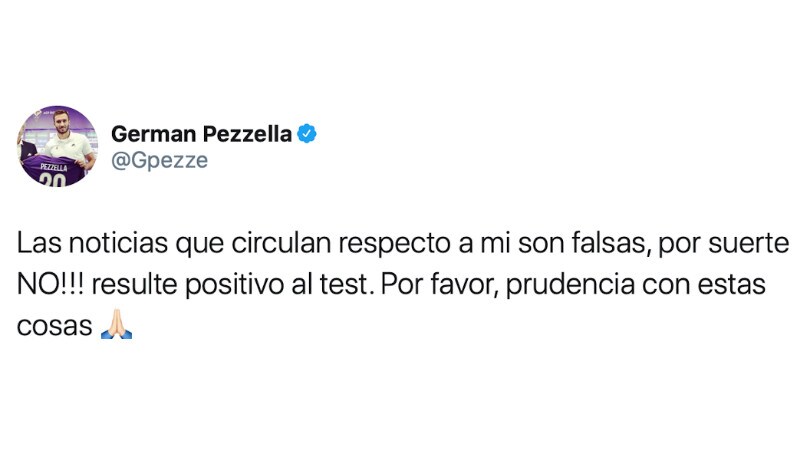This screenshot has width=810, height=456.
Task: Visit the @Gpezze handle
Action: point(160,161)
